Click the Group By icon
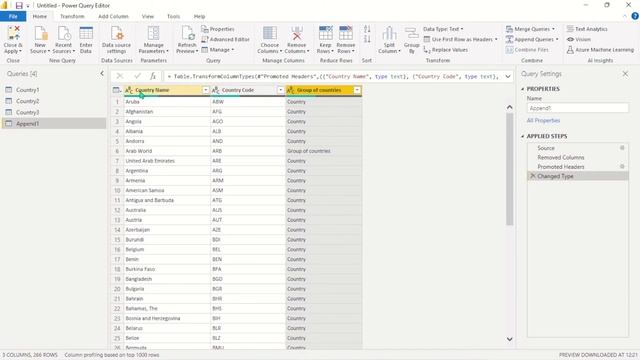The width and height of the screenshot is (640, 360). (x=411, y=33)
